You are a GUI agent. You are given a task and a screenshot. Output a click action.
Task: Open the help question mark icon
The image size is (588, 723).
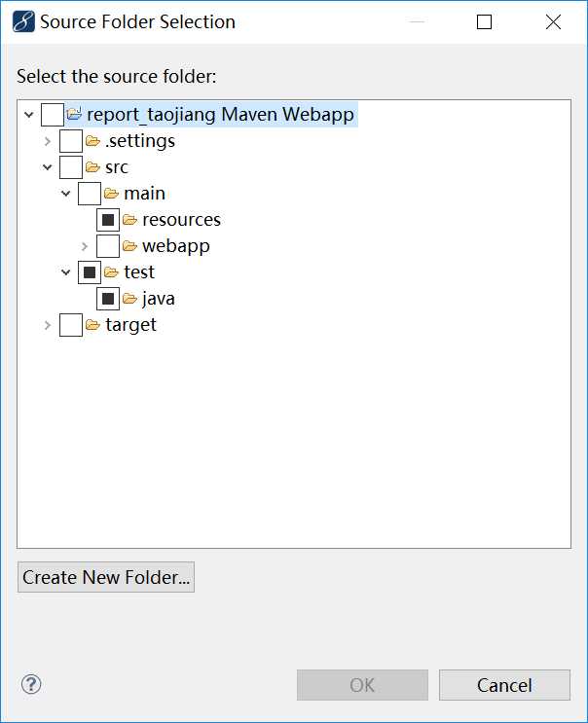[x=31, y=684]
